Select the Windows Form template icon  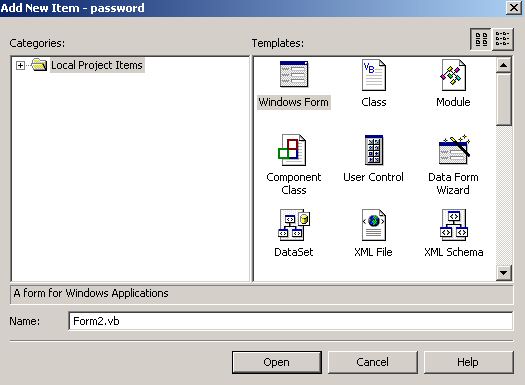(x=294, y=74)
